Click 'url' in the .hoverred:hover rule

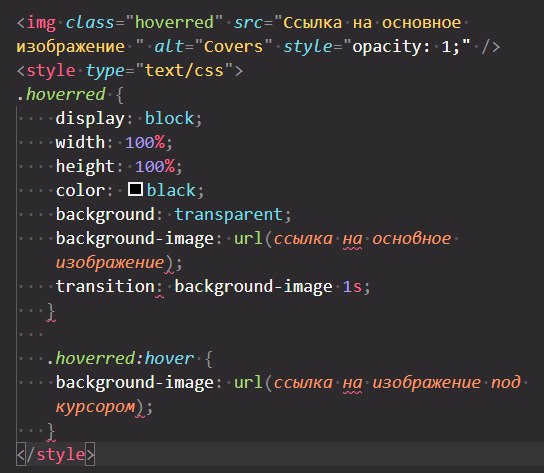click(x=248, y=382)
